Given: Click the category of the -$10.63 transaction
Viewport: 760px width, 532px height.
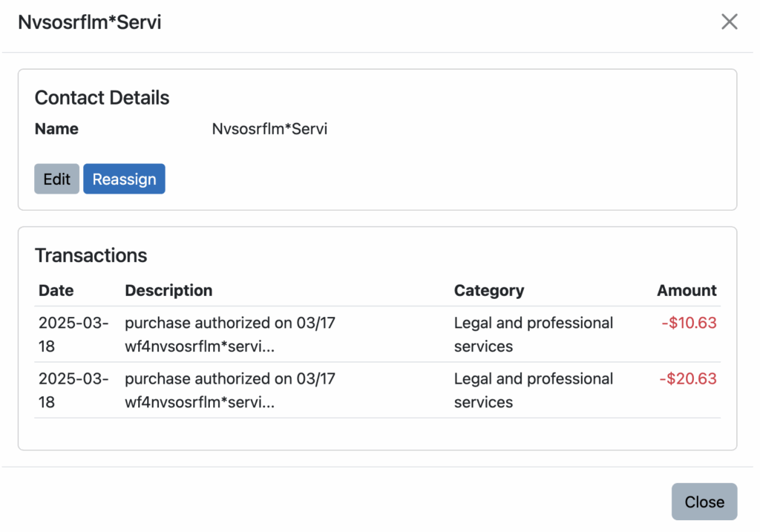Looking at the screenshot, I should pos(533,335).
